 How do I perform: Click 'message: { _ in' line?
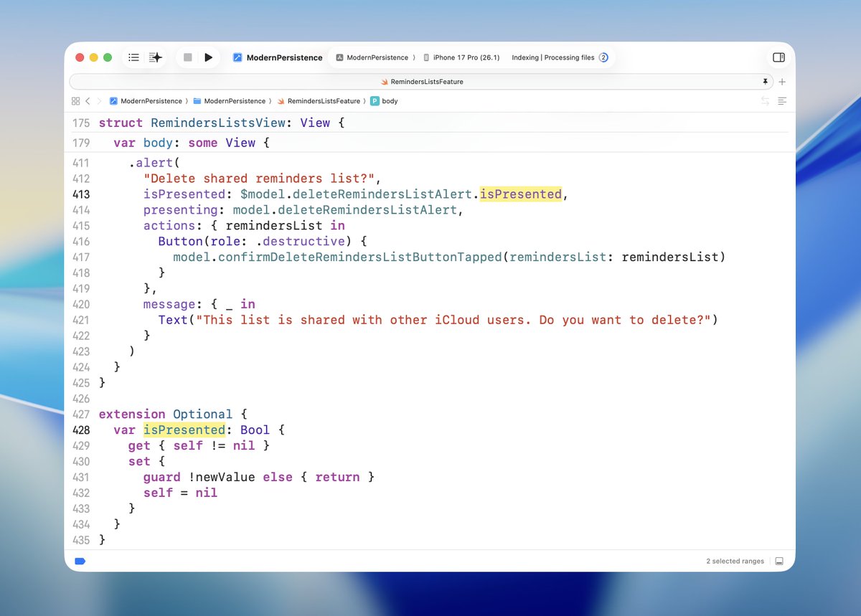click(x=199, y=304)
